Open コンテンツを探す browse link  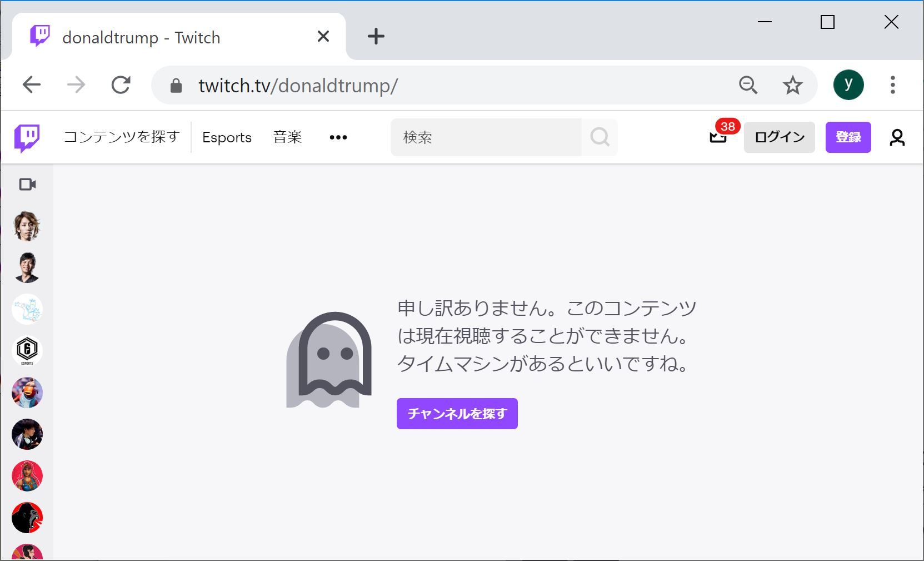point(122,137)
